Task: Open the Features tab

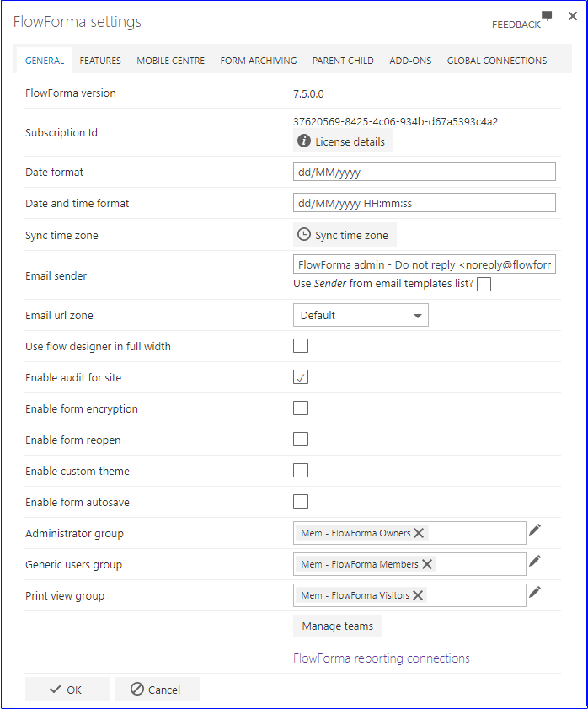Action: 100,61
